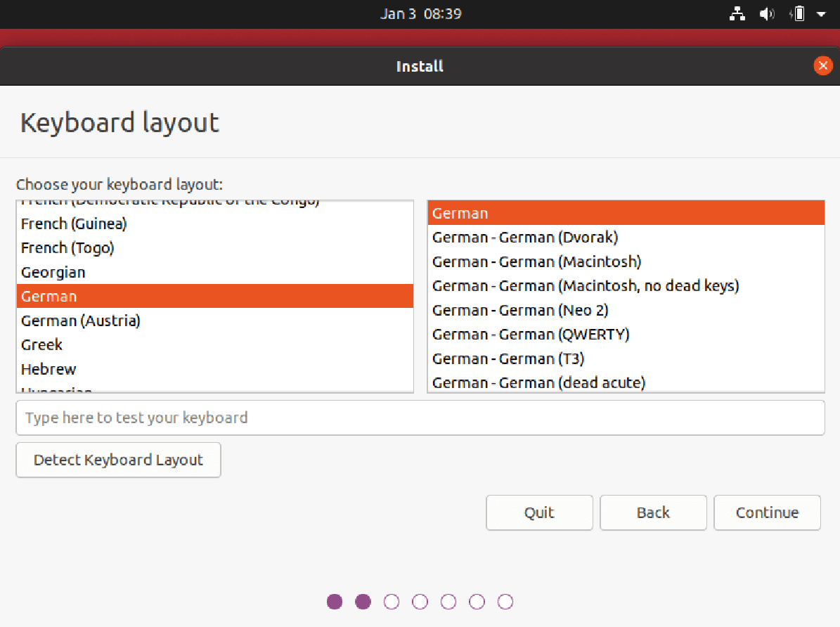The width and height of the screenshot is (840, 627).
Task: Pick Greek from the language list
Action: point(42,345)
